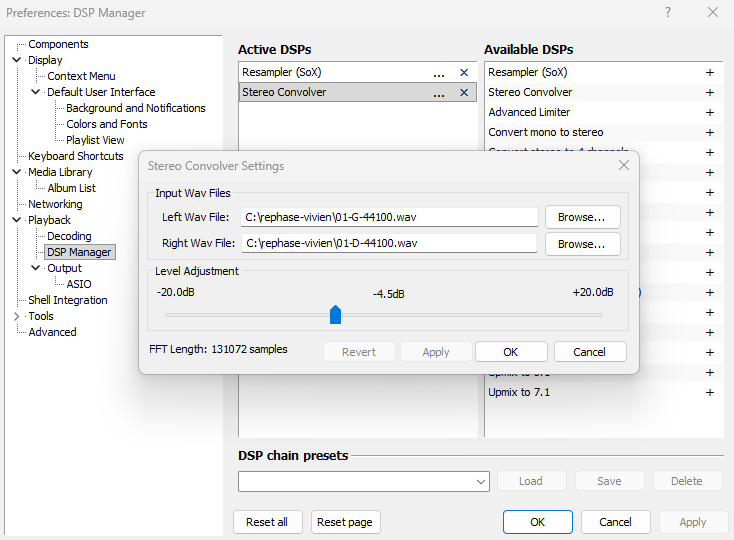Open Advanced preferences page
Screen dimensions: 734x540
click(x=52, y=332)
